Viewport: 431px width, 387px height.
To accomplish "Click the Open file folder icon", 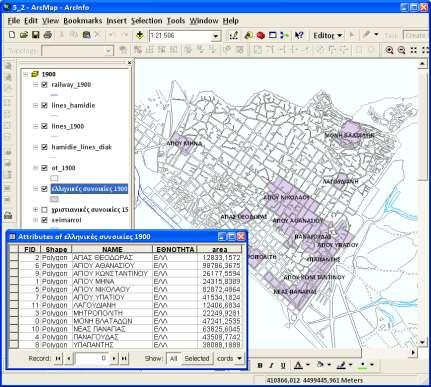I will pos(23,35).
